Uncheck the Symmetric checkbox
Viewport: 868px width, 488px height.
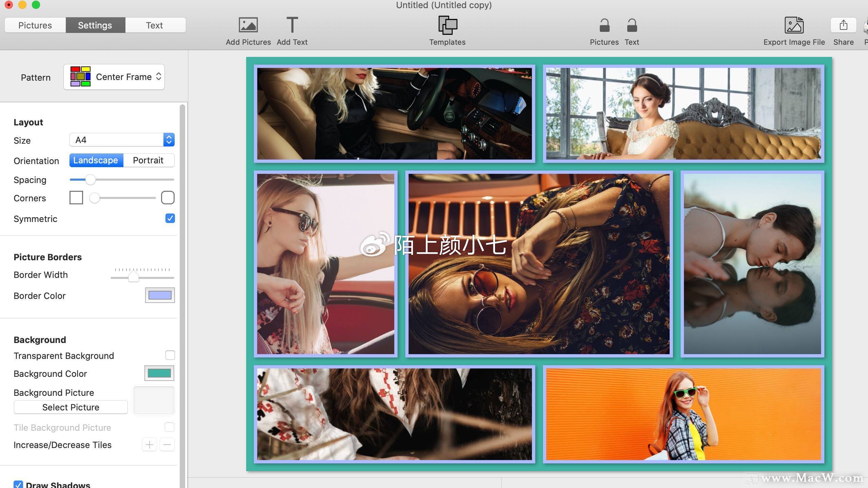point(170,218)
